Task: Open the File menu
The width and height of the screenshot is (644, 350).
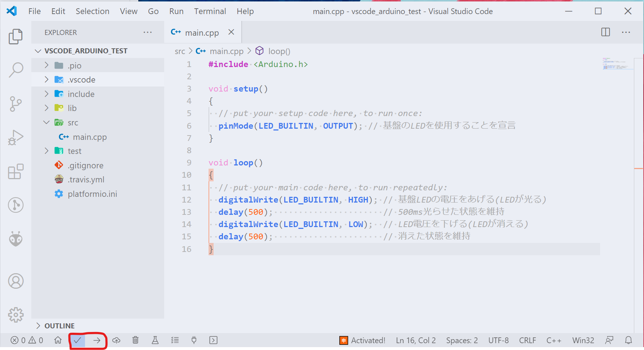Action: coord(35,11)
